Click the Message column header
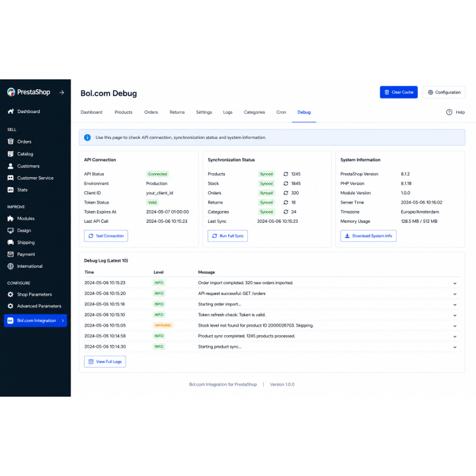476x476 pixels. 206,272
